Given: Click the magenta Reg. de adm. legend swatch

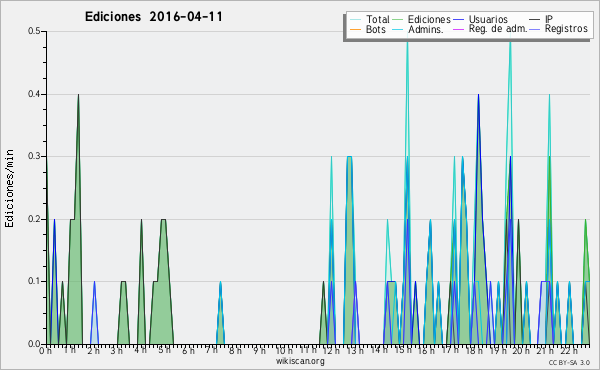Looking at the screenshot, I should [458, 29].
